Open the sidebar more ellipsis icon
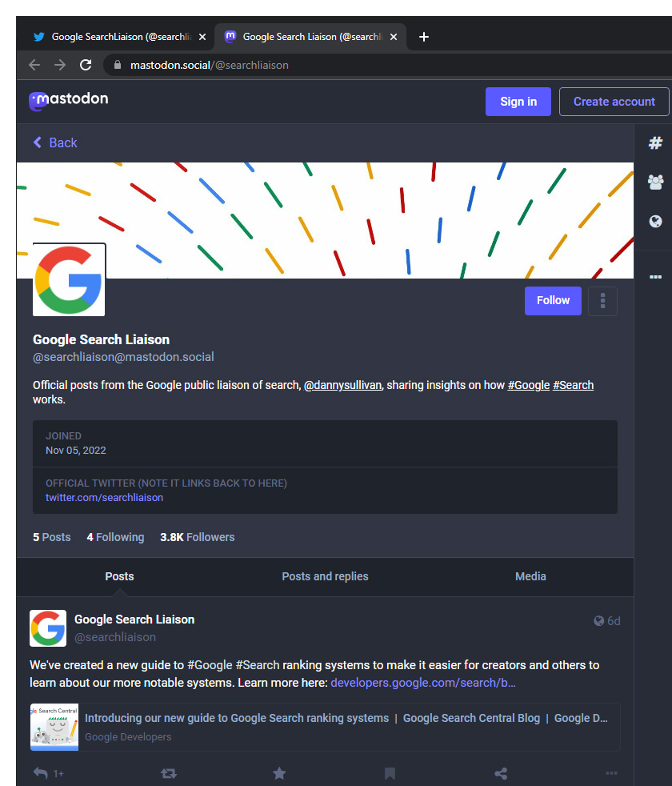 click(x=655, y=277)
